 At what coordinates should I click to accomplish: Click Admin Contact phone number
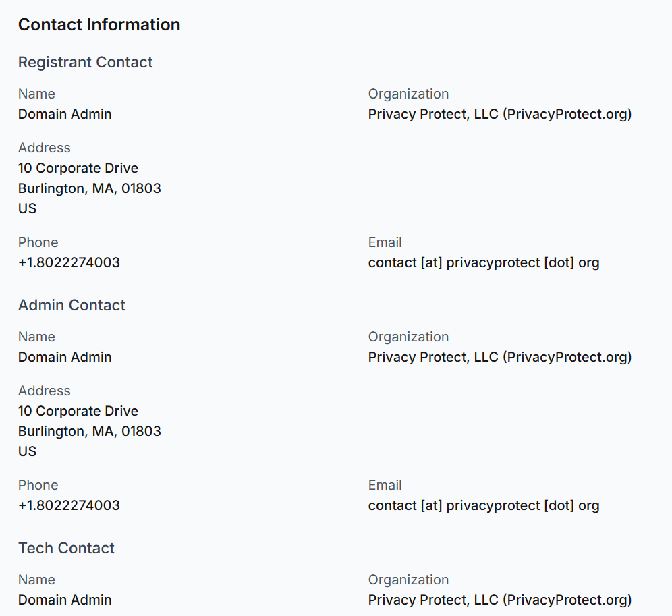coord(69,505)
